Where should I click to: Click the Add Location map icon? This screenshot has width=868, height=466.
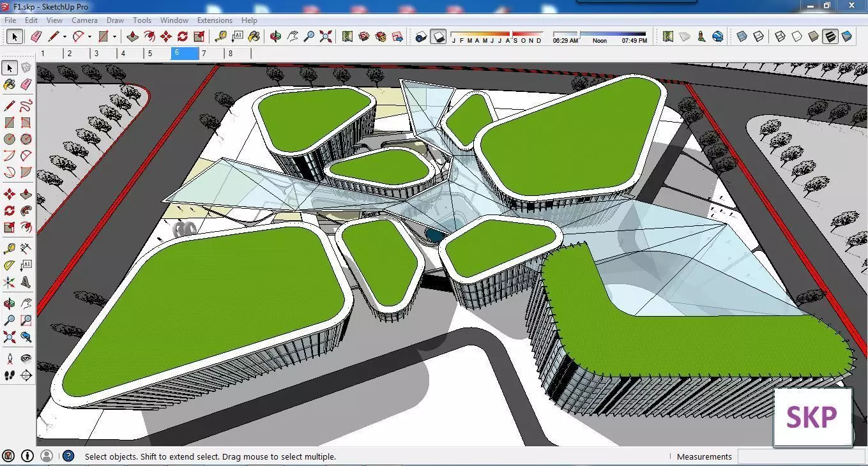tap(668, 36)
